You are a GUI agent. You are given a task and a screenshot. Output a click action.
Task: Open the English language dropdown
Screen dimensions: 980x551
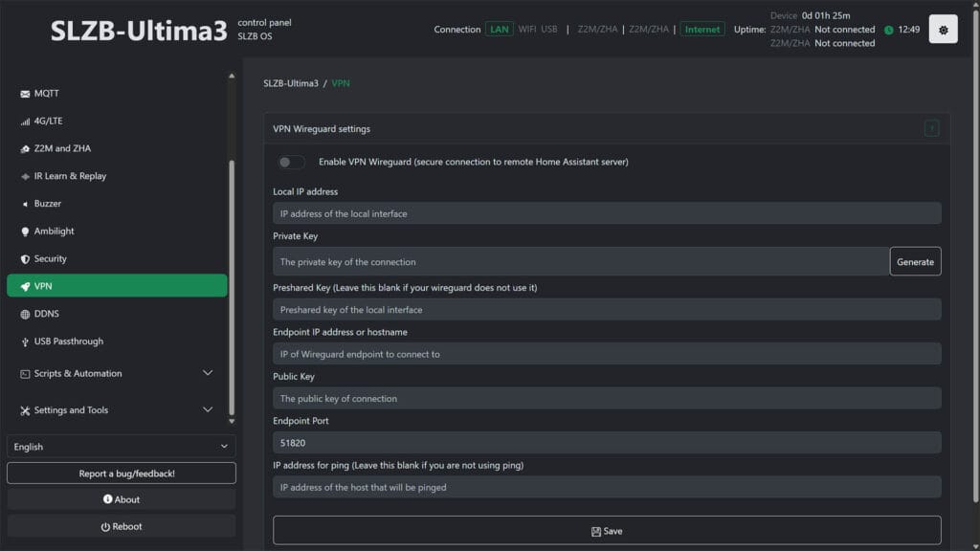pos(121,446)
